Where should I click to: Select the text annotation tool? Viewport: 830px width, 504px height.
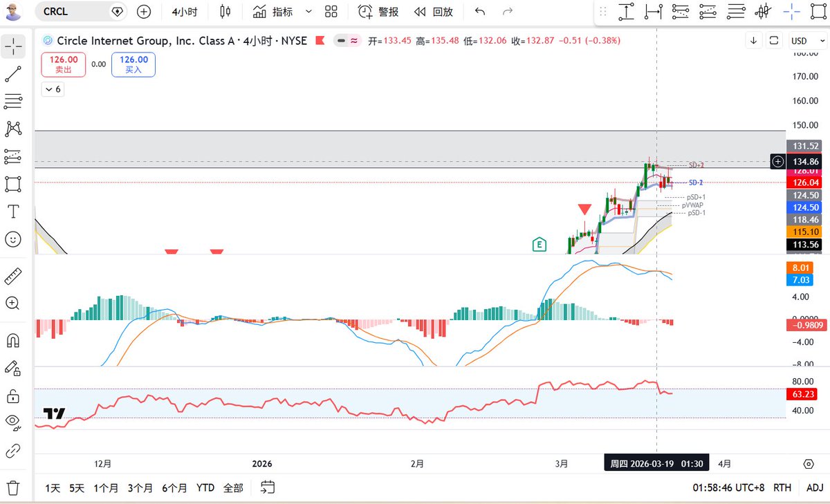coord(12,212)
